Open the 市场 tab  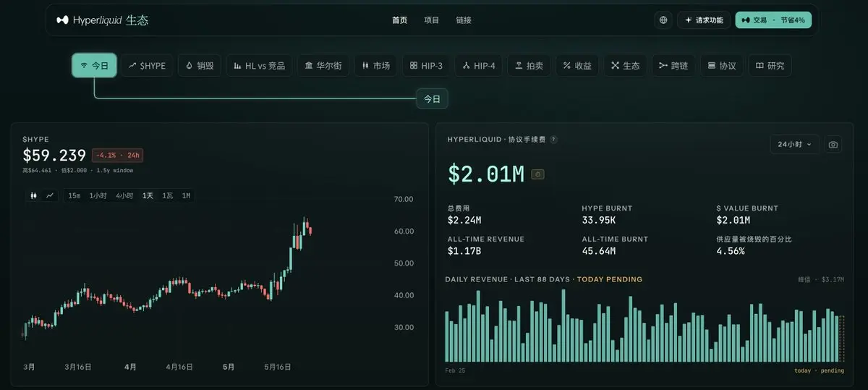tap(376, 65)
